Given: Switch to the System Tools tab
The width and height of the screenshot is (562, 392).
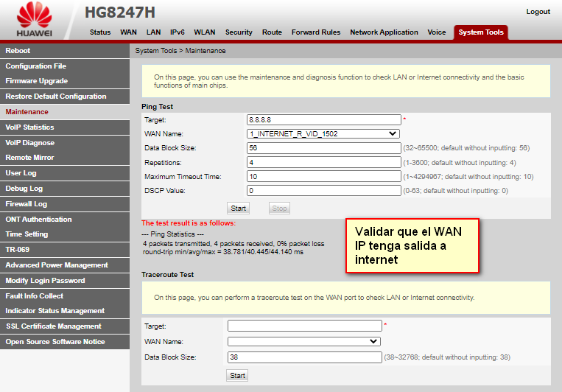Looking at the screenshot, I should click(x=480, y=32).
